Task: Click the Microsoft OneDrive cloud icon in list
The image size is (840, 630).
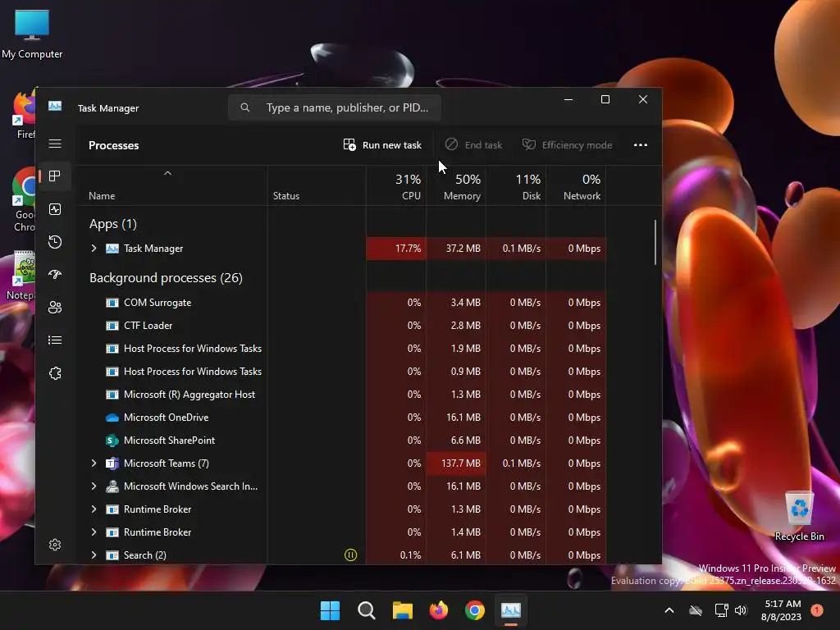Action: [x=112, y=418]
